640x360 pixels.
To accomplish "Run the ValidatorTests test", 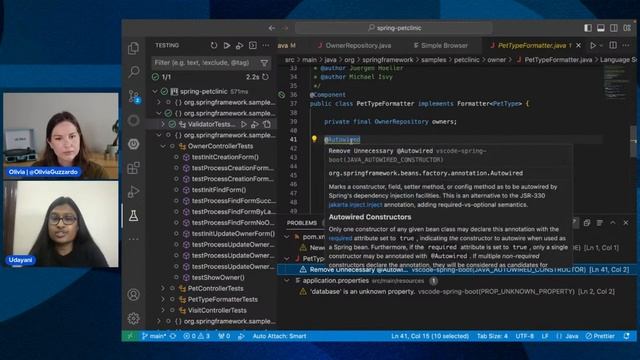I will tap(244, 124).
